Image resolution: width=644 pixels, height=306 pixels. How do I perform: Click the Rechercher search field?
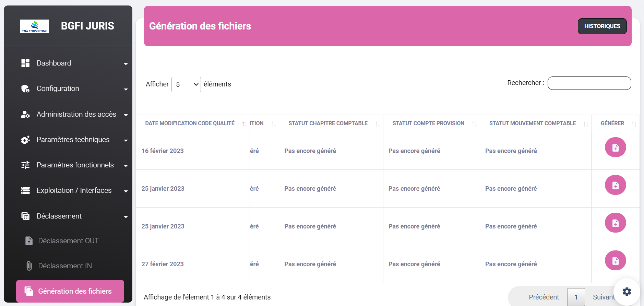[589, 83]
